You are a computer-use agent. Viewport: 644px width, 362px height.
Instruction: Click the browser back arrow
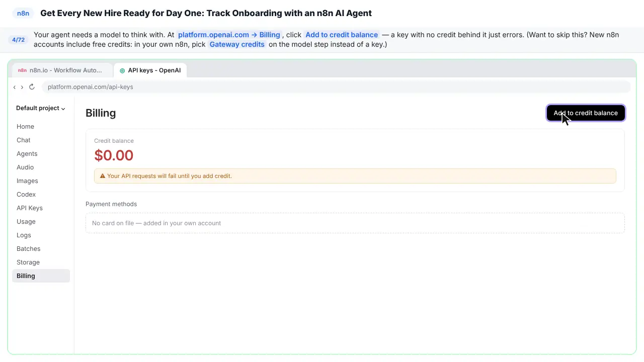click(x=15, y=87)
